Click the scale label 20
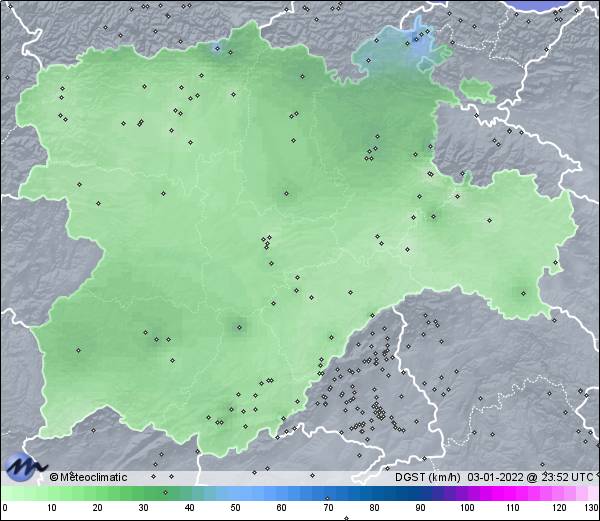The height and width of the screenshot is (521, 600). (98, 508)
